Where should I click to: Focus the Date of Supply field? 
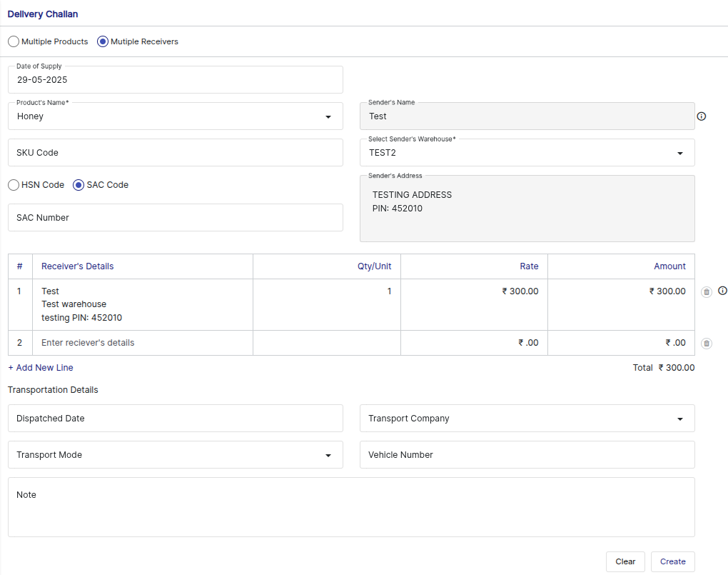click(176, 79)
